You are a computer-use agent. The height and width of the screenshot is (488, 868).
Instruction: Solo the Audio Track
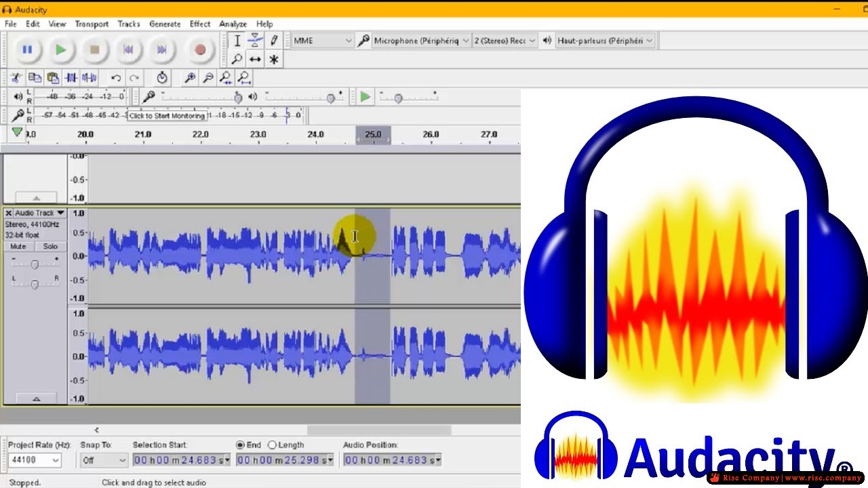pos(50,247)
